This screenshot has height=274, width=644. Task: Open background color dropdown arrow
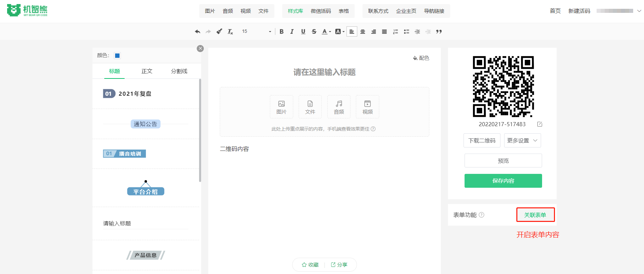[343, 32]
